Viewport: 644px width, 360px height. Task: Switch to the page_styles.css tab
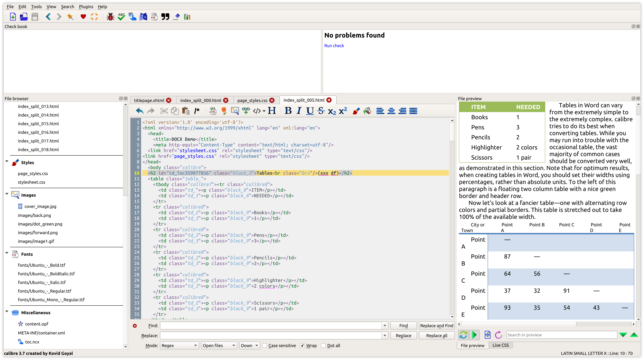point(252,100)
